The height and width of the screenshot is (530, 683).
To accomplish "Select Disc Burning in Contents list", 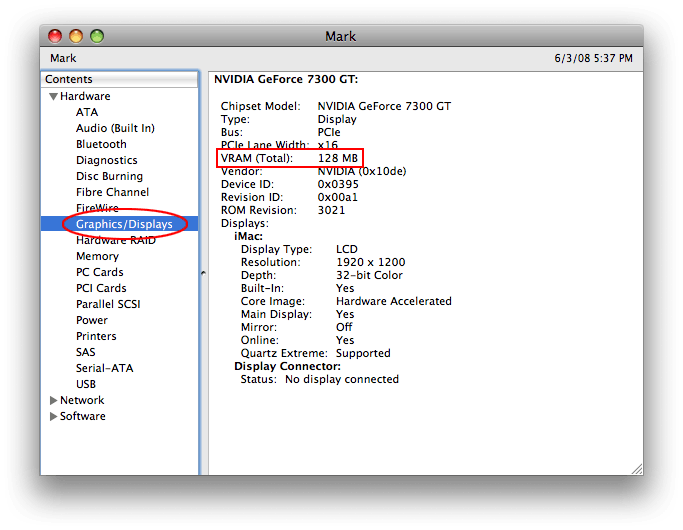I will [109, 177].
